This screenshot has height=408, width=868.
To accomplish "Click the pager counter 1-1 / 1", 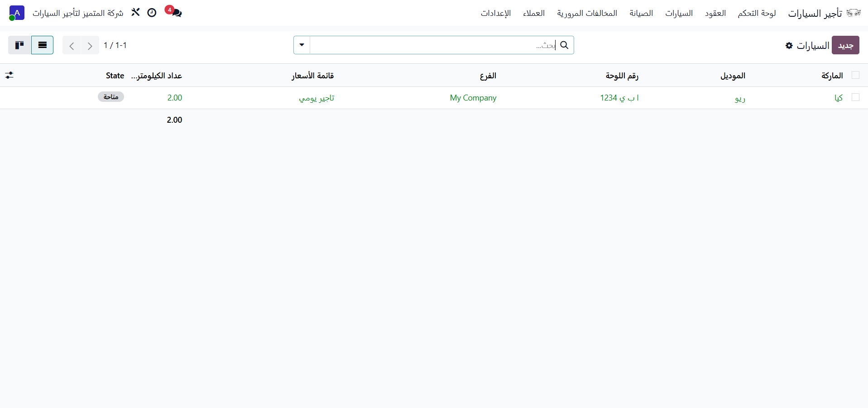I will (115, 45).
